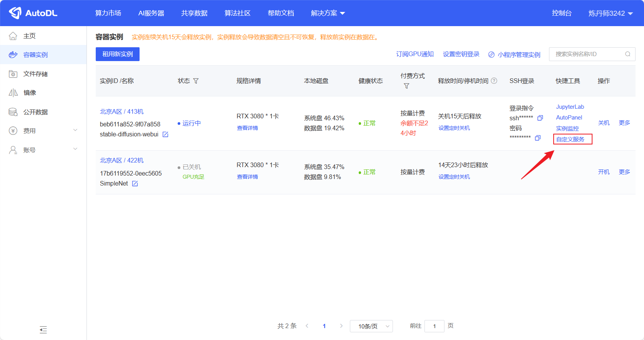Open 算力市场 in top navigation
The image size is (644, 340).
tap(108, 13)
